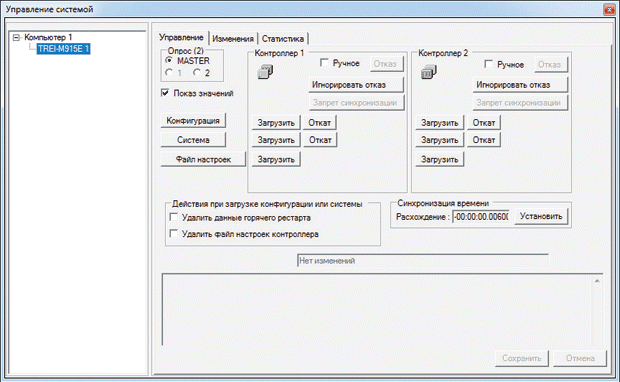This screenshot has width=620, height=382.
Task: Click the Файл настроек button
Action: tap(203, 159)
